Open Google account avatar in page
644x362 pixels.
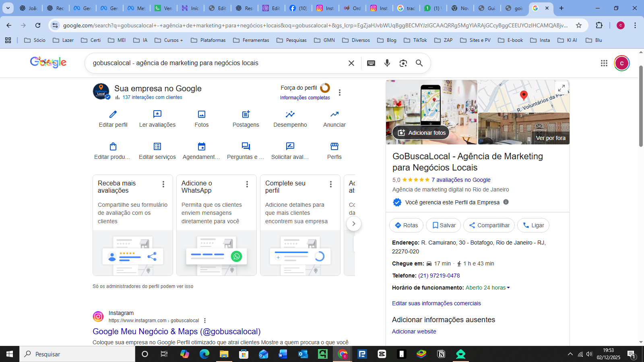[622, 63]
